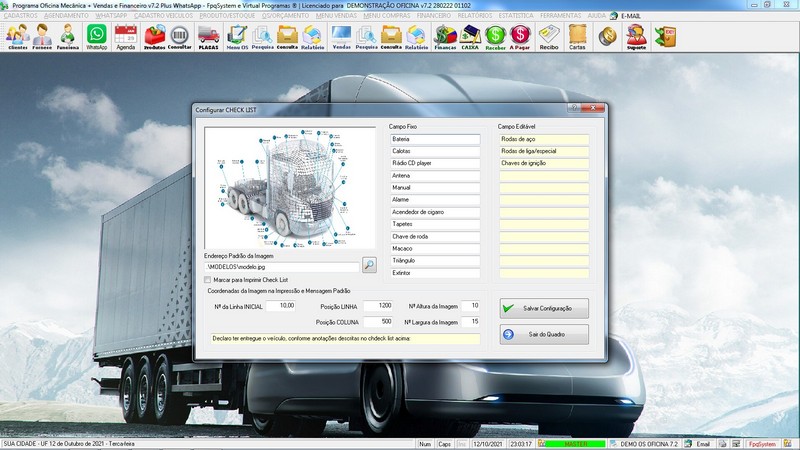This screenshot has width=800, height=450.
Task: Click the Consultar barcode icon
Action: coord(180,37)
